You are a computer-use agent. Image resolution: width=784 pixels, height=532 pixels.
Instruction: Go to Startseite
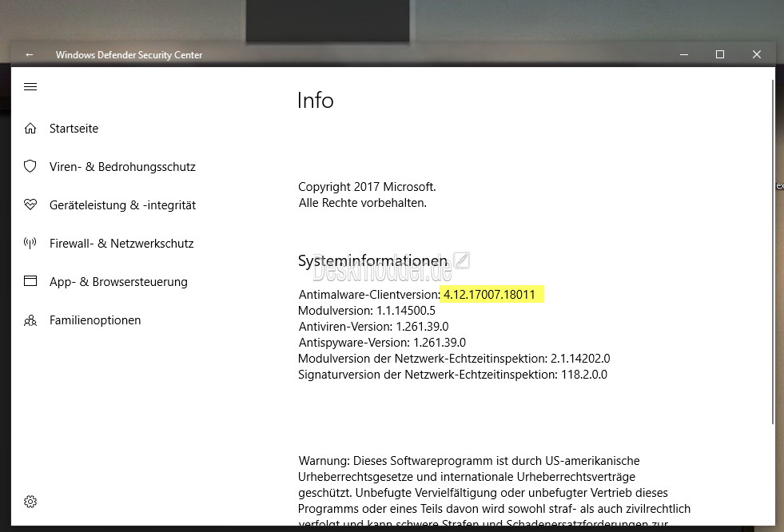74,129
